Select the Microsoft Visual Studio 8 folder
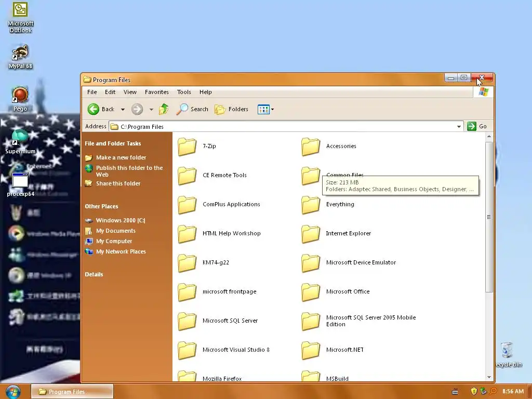Screen dimensions: 532x399 [x=223, y=350]
